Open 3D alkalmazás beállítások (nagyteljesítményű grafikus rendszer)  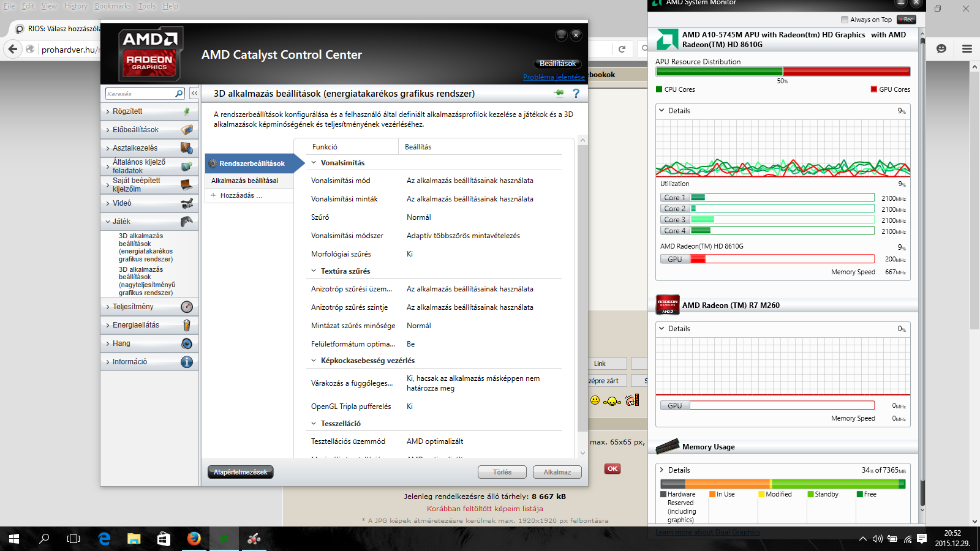click(147, 281)
